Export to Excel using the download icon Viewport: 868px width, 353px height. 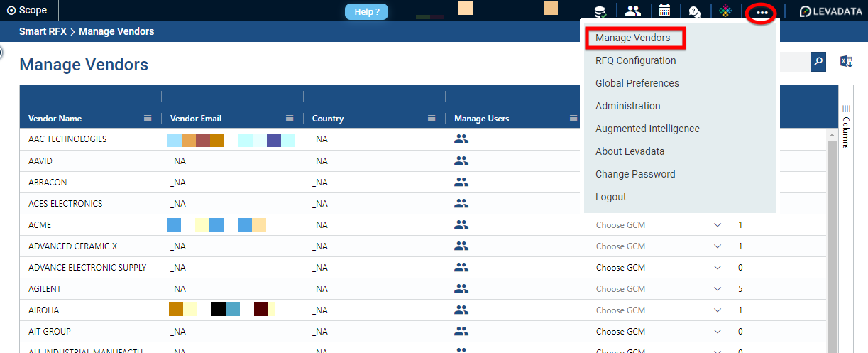[846, 62]
